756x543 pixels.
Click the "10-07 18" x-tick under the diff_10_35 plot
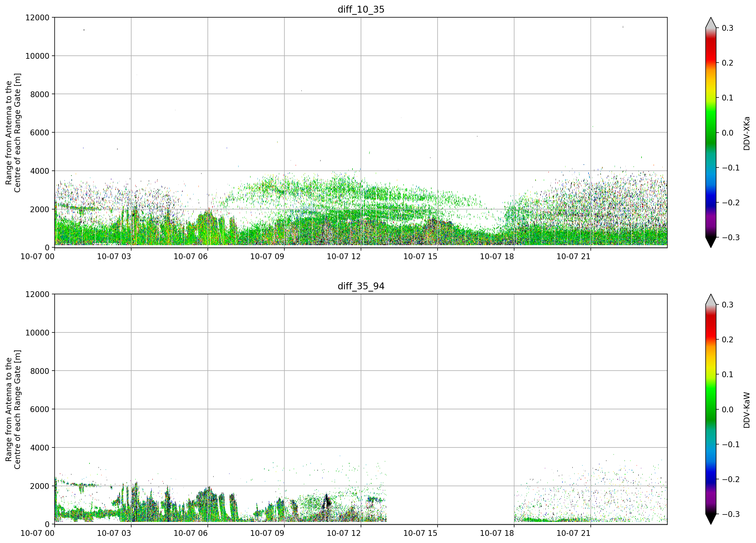497,256
